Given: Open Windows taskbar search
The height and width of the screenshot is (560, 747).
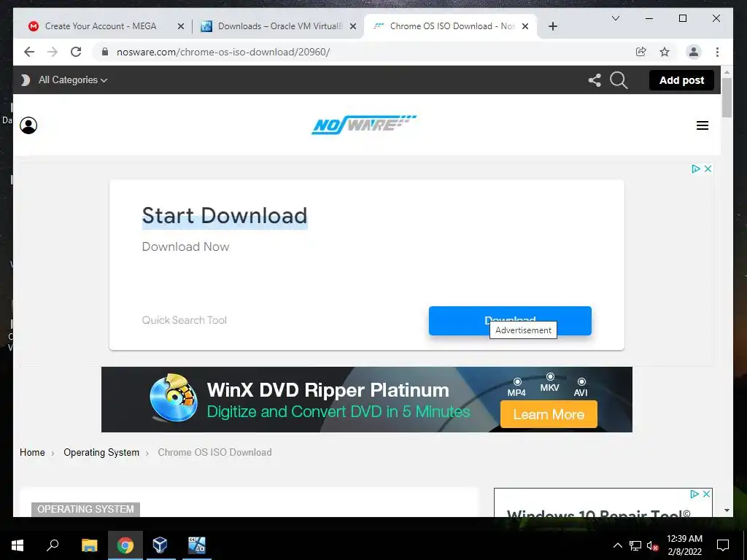Looking at the screenshot, I should pos(53,545).
